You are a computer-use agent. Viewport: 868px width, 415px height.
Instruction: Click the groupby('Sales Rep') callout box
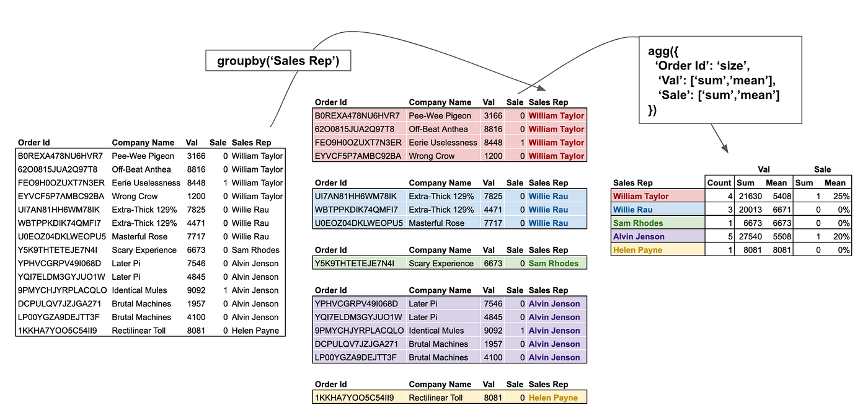point(278,60)
